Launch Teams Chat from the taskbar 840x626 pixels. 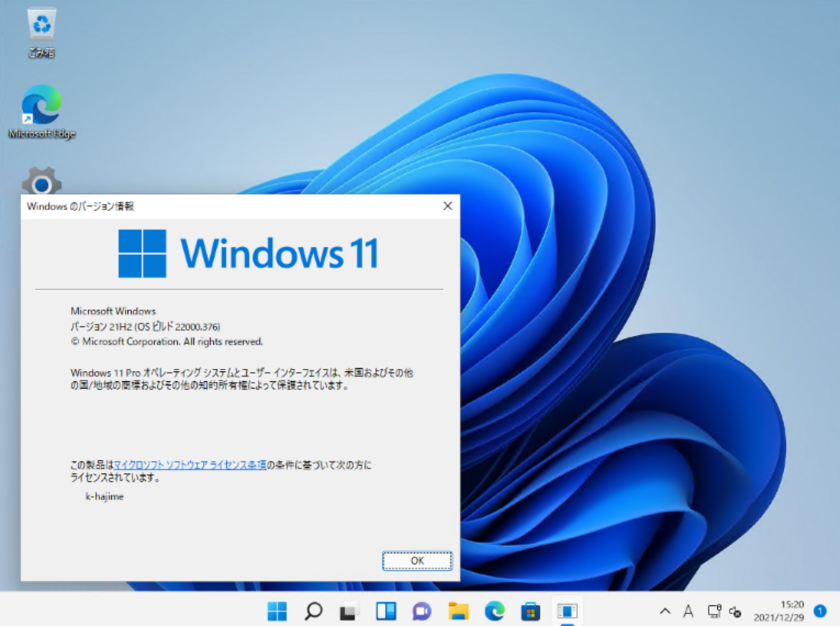pos(422,610)
